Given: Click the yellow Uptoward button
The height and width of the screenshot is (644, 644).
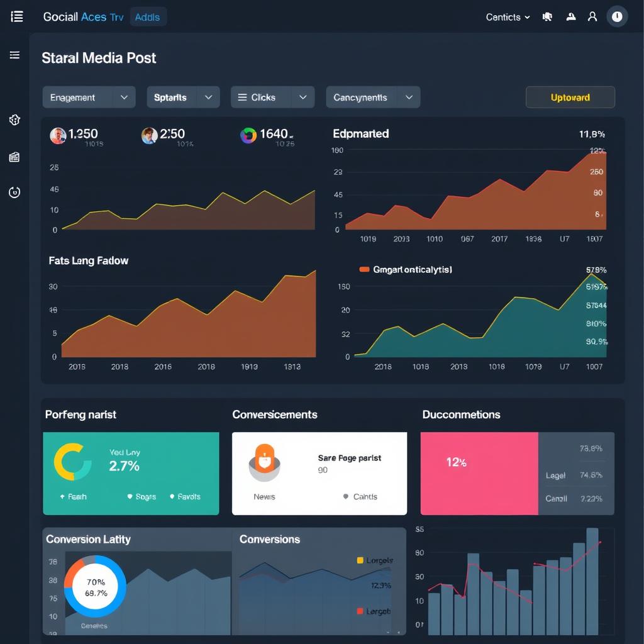Looking at the screenshot, I should click(x=570, y=97).
